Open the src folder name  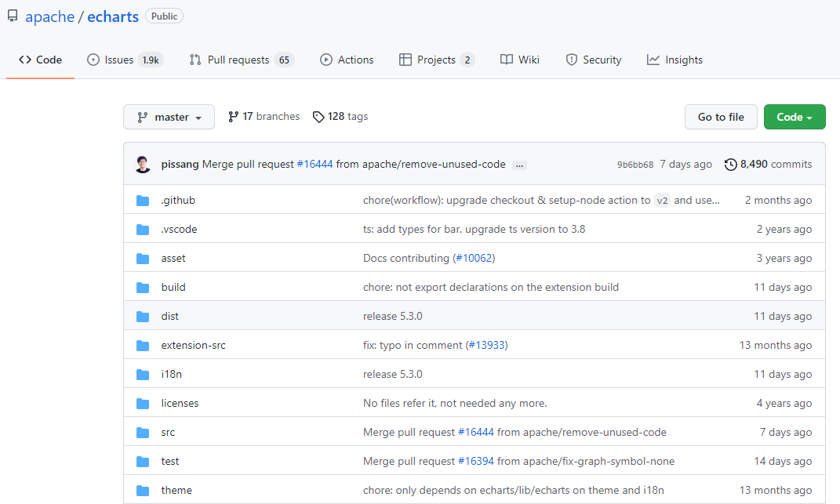coord(168,432)
